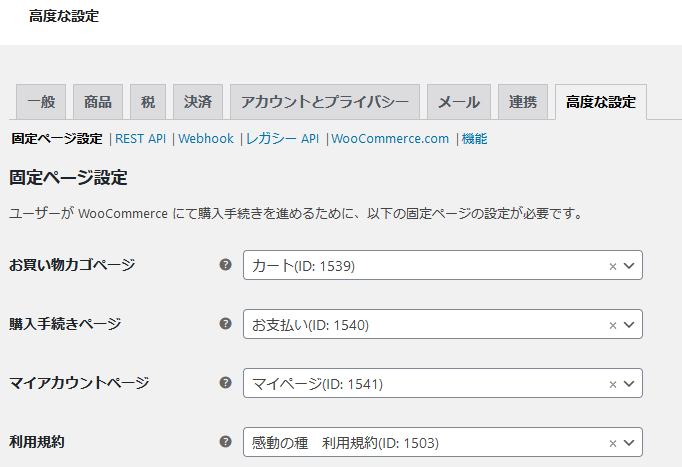This screenshot has height=467, width=682.
Task: Switch to the 一般 tab
Action: click(41, 102)
